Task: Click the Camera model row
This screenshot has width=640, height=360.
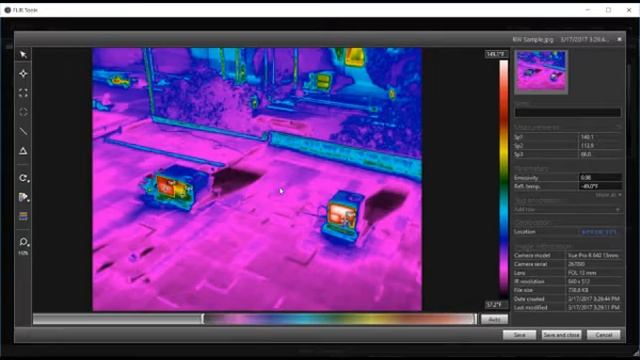Action: [568, 255]
